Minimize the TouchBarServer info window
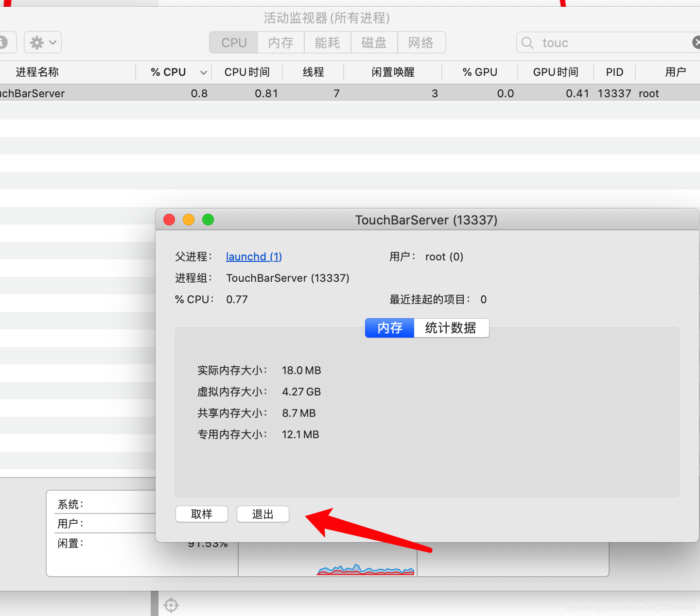 tap(189, 220)
